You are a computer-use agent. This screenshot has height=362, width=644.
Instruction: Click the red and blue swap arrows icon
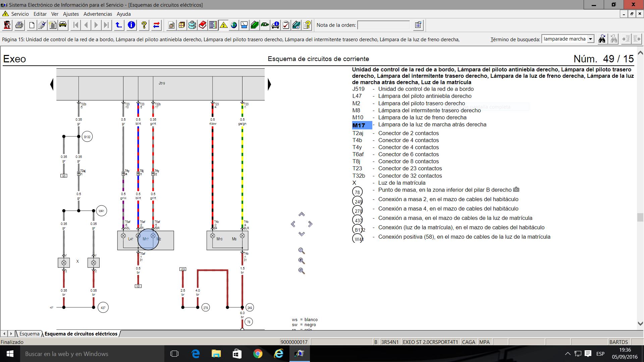click(156, 25)
